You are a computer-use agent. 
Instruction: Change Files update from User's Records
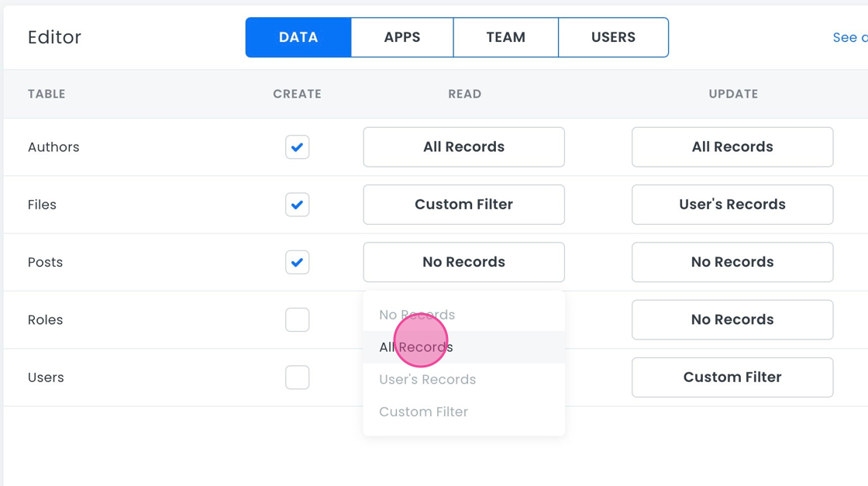point(732,205)
